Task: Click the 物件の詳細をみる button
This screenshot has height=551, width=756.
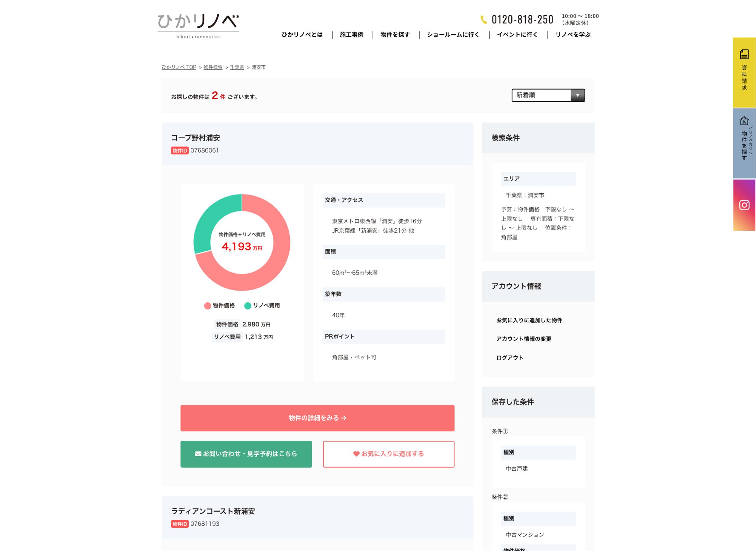Action: 317,418
